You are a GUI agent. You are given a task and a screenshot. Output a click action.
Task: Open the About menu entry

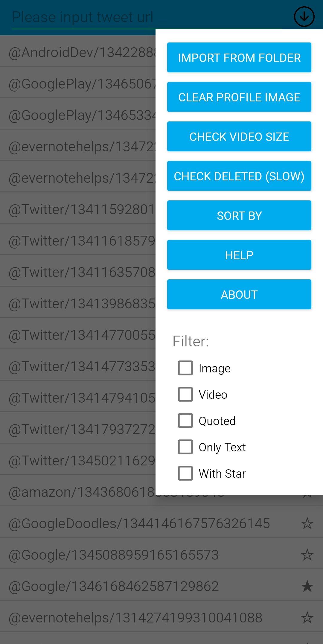(x=239, y=294)
